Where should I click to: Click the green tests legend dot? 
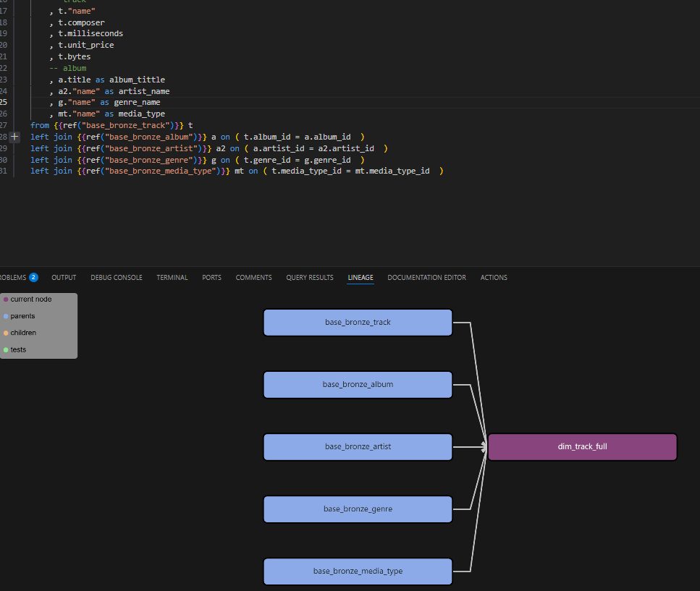click(6, 350)
